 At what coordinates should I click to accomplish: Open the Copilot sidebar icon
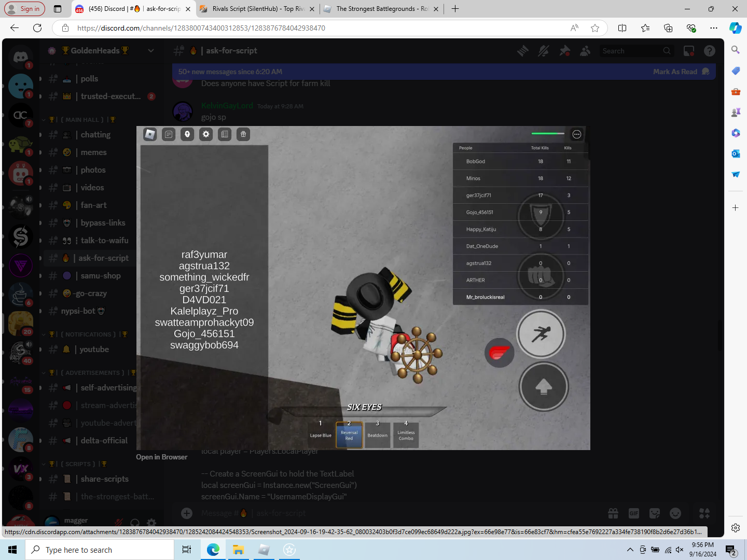[x=736, y=28]
